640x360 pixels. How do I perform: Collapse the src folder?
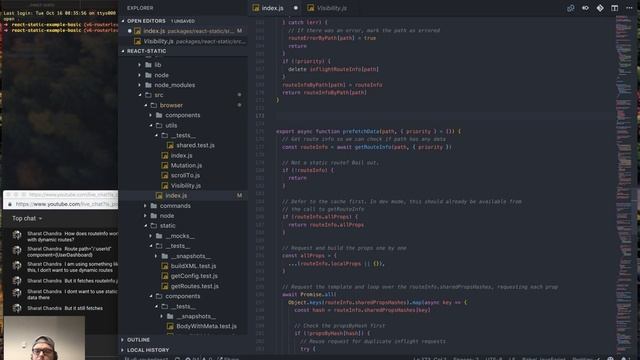[x=184, y=95]
